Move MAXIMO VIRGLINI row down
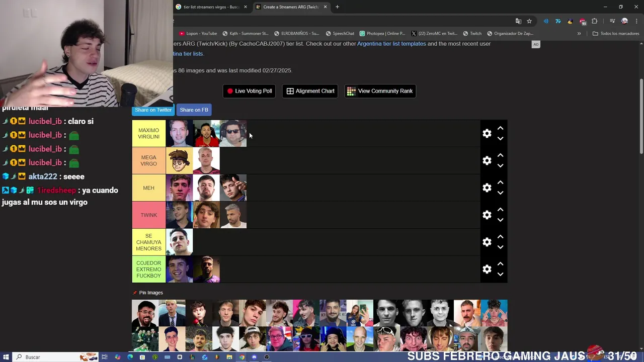The height and width of the screenshot is (362, 644). click(500, 139)
